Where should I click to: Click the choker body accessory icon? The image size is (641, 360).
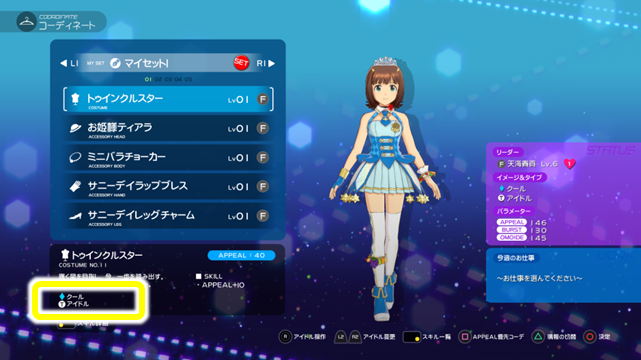75,157
